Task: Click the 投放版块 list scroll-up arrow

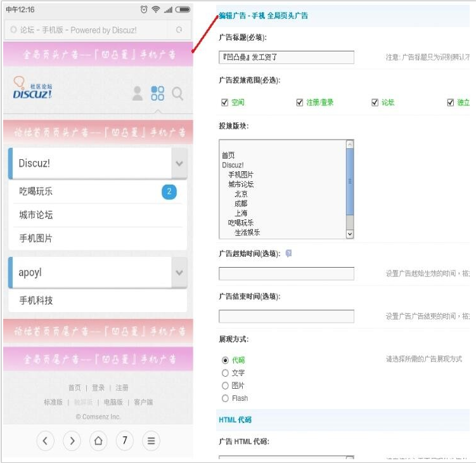Action: pos(350,145)
